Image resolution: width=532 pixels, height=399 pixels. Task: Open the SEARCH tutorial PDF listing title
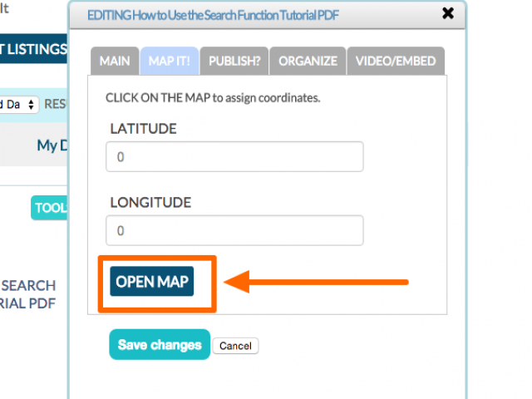(x=27, y=294)
